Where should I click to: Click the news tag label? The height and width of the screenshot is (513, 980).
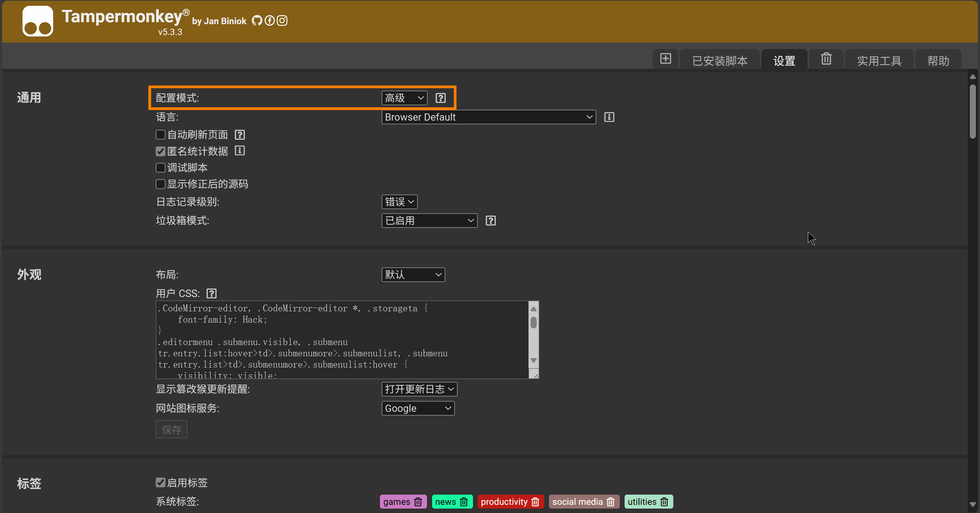445,502
